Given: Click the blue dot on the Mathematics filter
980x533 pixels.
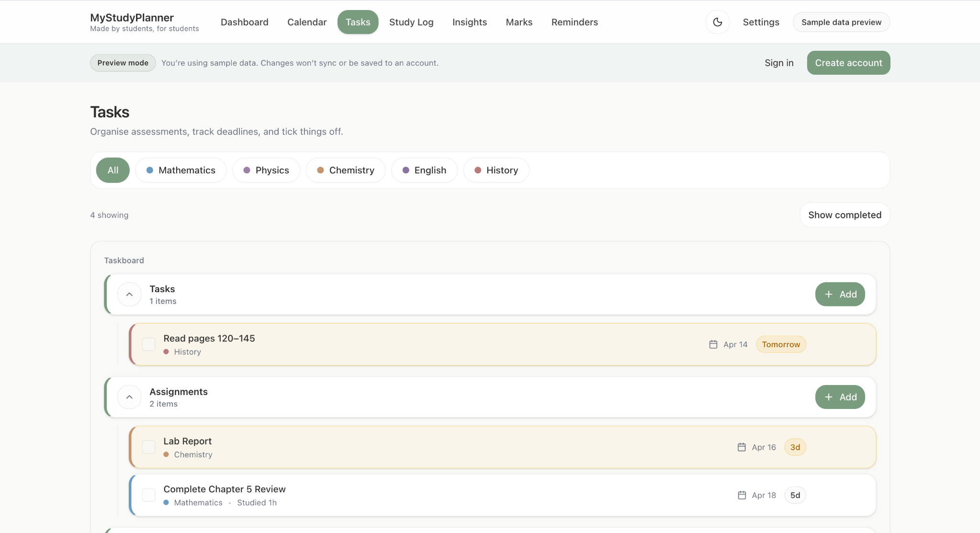Looking at the screenshot, I should [150, 170].
